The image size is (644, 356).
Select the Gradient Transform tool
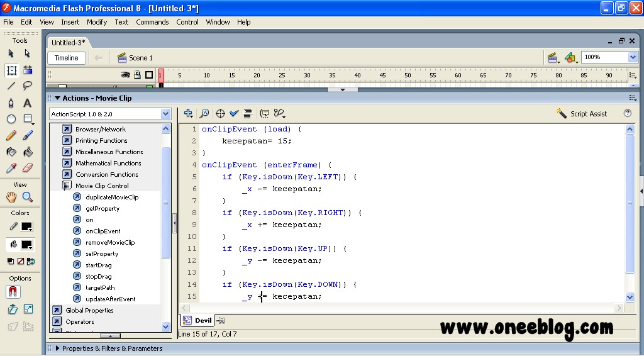[28, 70]
